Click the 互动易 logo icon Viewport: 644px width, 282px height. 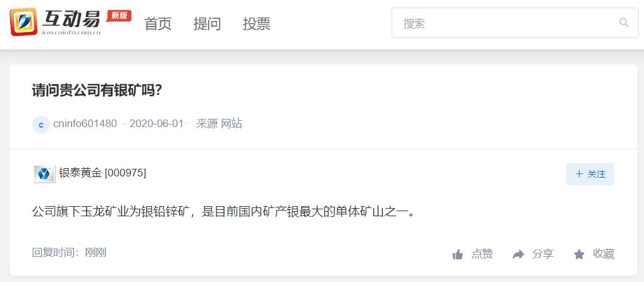[23, 21]
